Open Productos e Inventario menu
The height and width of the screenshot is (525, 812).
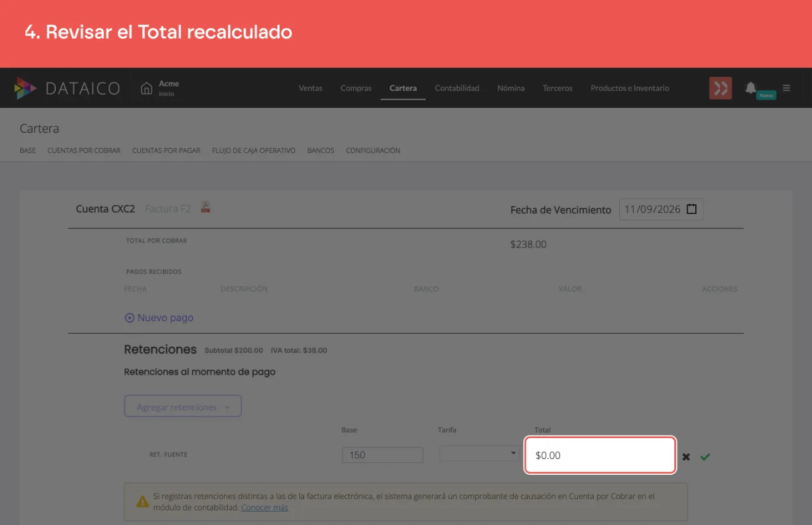[630, 88]
